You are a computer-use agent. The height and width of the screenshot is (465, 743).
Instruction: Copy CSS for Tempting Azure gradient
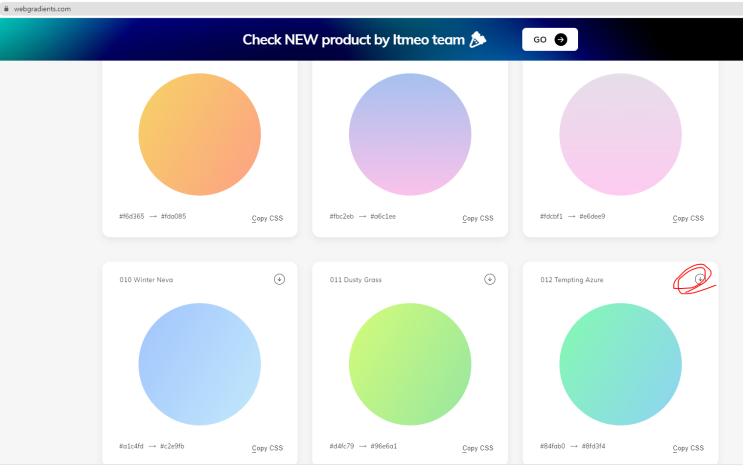688,448
